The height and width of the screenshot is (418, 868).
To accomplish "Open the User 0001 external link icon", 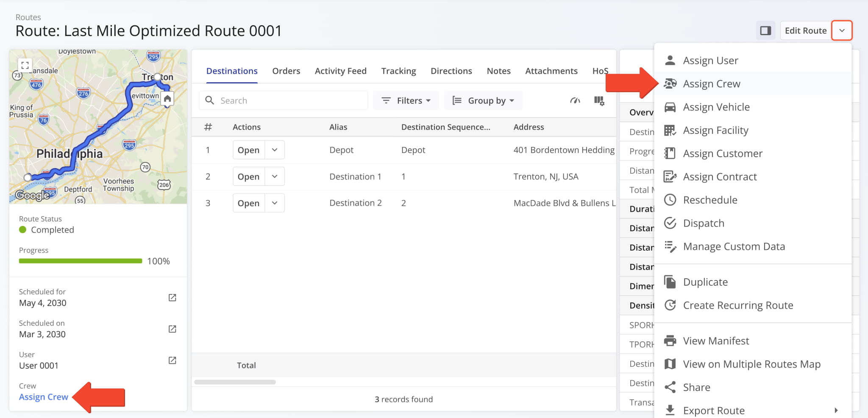I will [x=172, y=360].
